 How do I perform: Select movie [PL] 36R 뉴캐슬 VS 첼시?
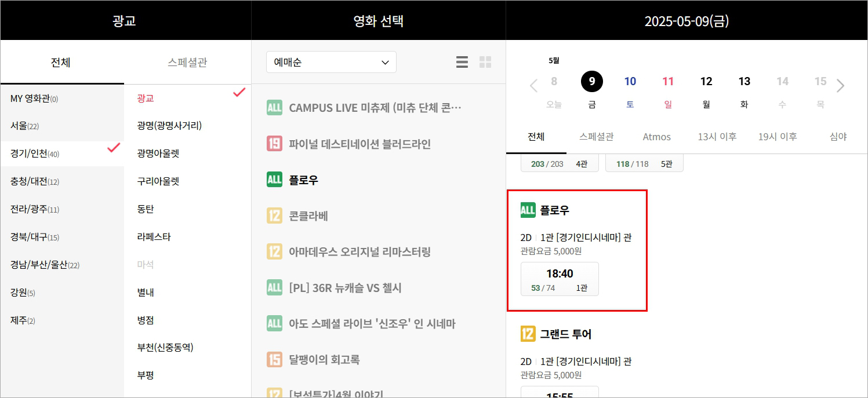[x=345, y=288]
